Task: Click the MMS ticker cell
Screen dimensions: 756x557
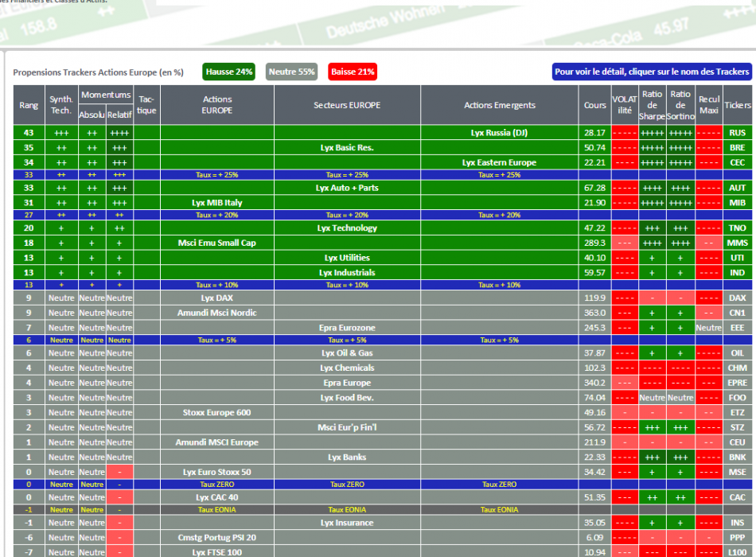Action: [x=738, y=243]
